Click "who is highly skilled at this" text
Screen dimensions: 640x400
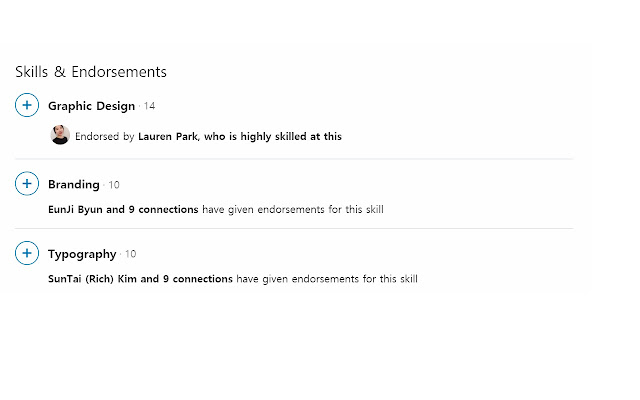(x=272, y=137)
